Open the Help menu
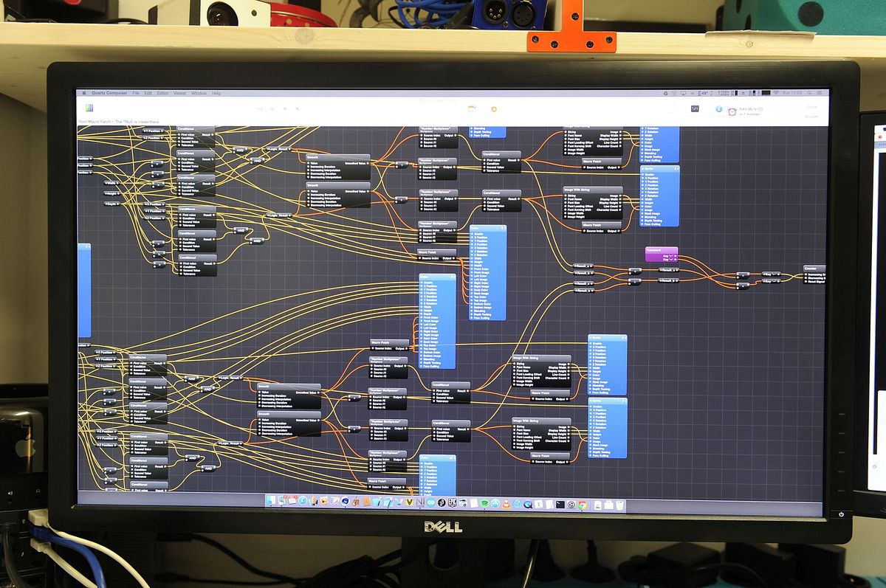This screenshot has height=588, width=886. click(x=216, y=94)
